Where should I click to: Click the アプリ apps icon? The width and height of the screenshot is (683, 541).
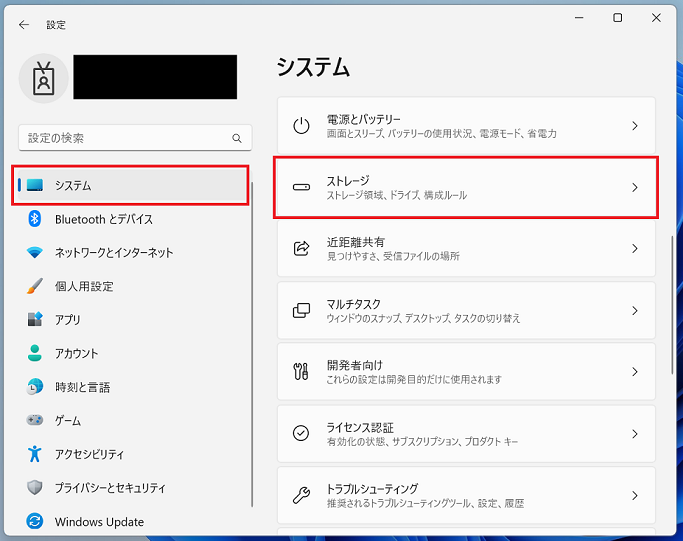35,319
